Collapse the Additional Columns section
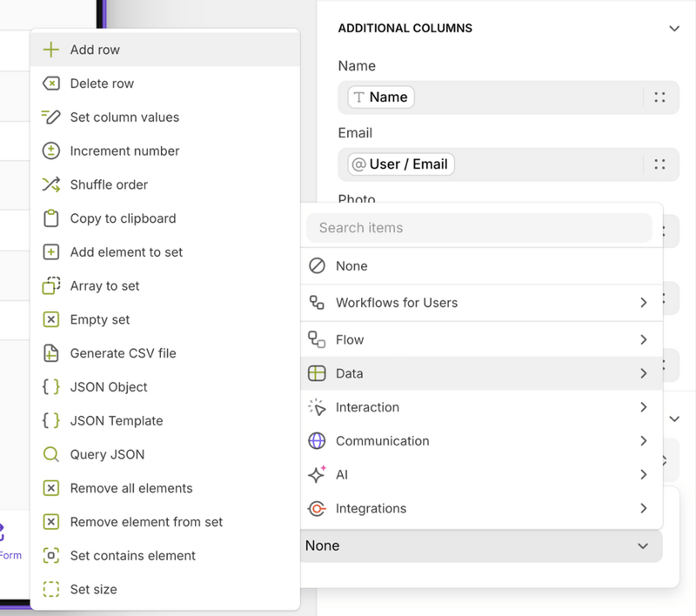Screen dimensions: 696x616 (x=674, y=28)
